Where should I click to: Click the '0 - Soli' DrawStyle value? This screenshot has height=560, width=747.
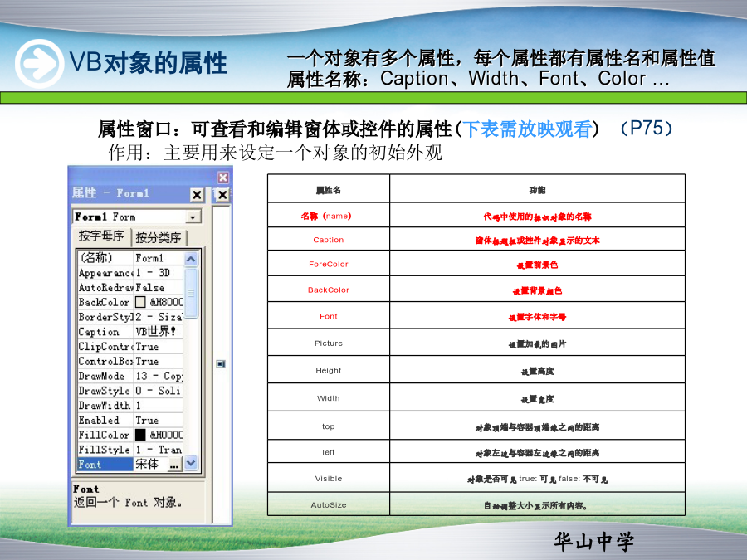click(x=159, y=391)
